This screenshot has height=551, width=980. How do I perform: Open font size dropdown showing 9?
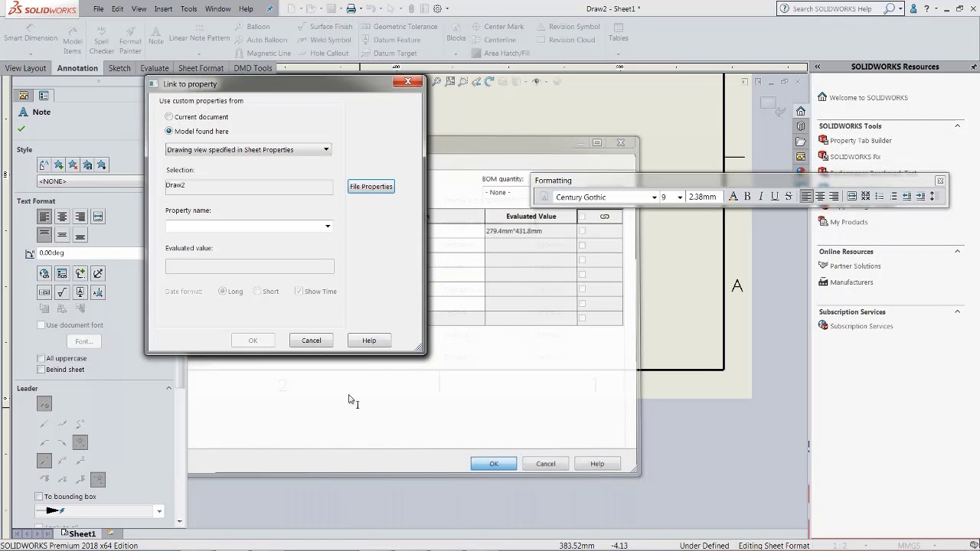tap(680, 197)
